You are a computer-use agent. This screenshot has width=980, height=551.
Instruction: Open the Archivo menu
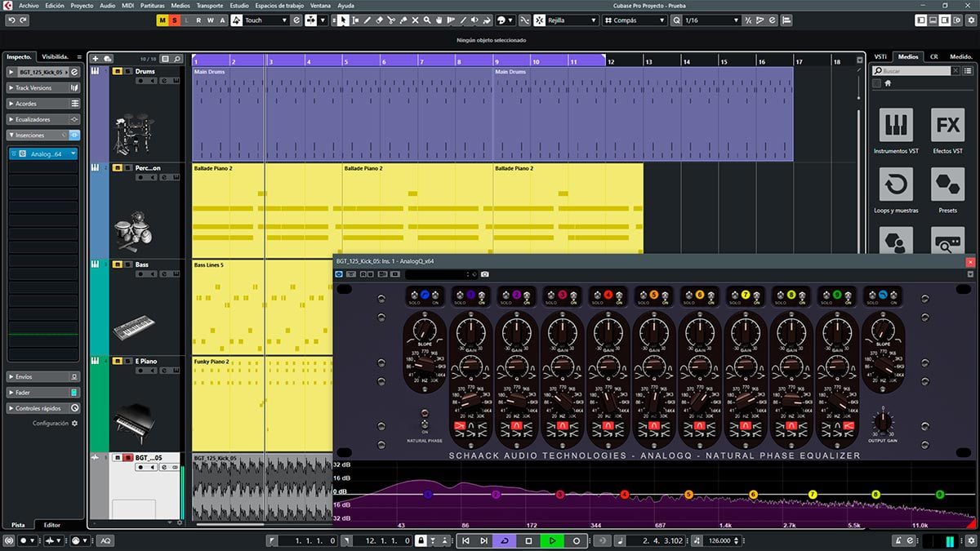click(28, 5)
